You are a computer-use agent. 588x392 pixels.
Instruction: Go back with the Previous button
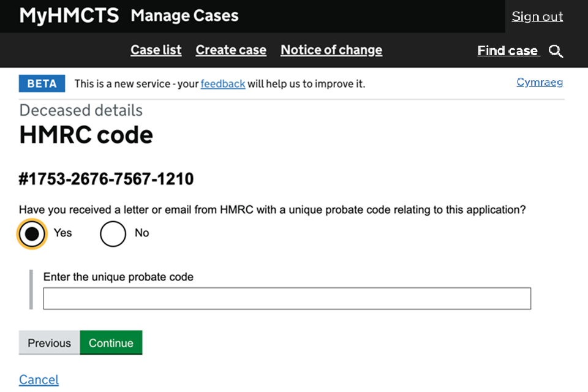[49, 343]
